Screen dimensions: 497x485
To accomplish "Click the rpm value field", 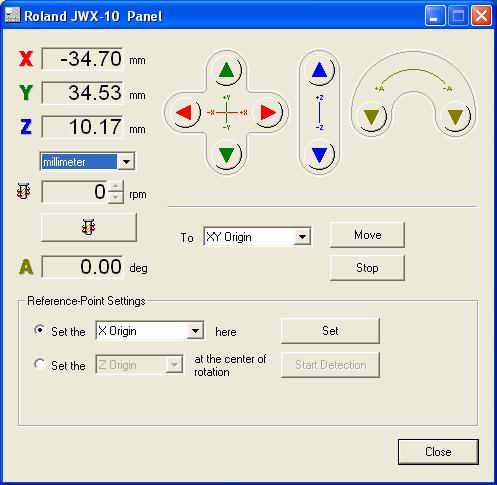I will (x=75, y=192).
